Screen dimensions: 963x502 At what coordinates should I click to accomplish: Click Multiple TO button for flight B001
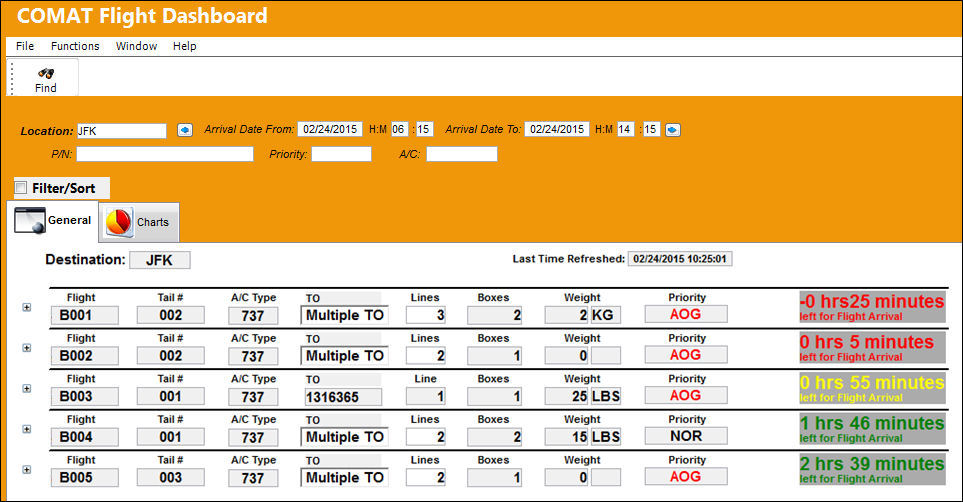click(345, 315)
